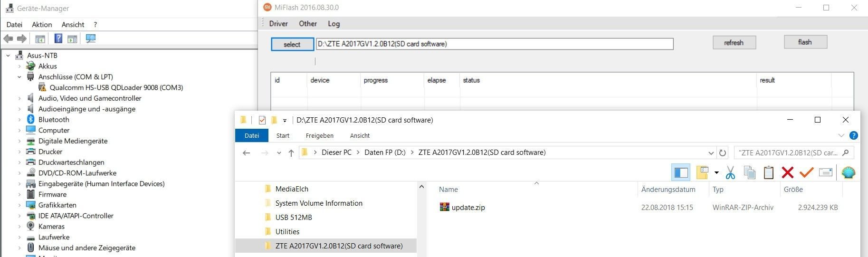This screenshot has height=257, width=868.
Task: Click the search magnifier in Explorer search box
Action: (x=845, y=152)
